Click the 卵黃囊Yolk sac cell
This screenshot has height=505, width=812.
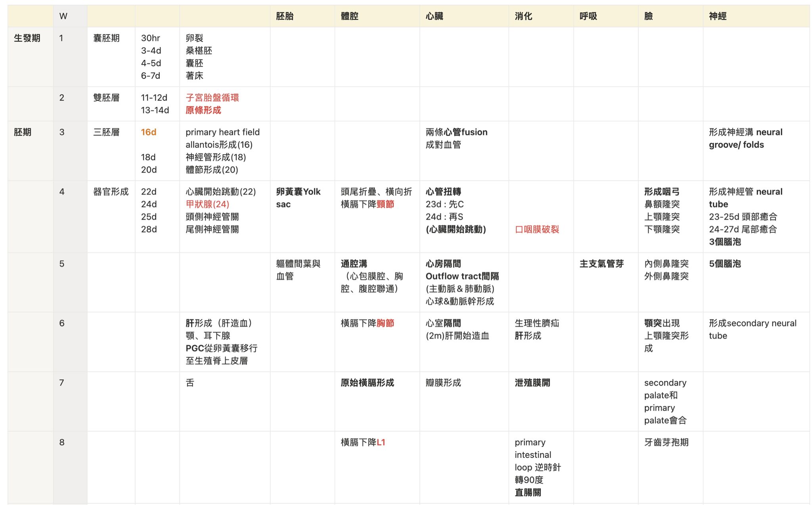[298, 198]
